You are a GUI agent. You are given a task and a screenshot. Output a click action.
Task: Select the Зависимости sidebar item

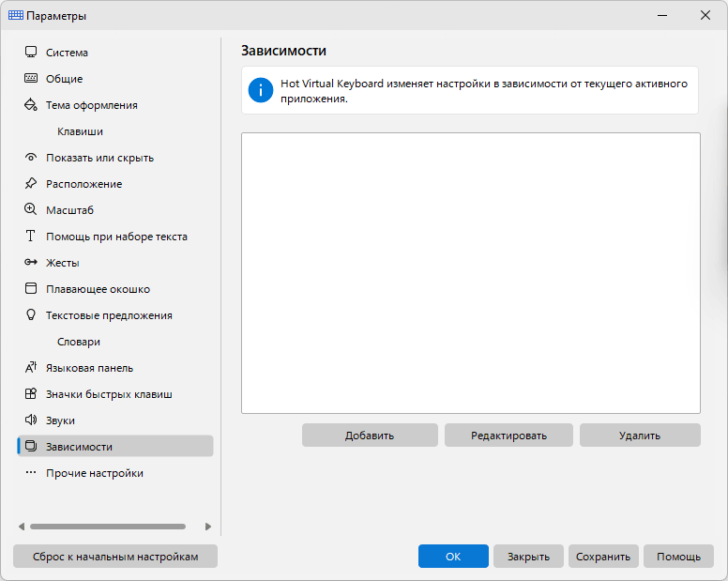click(115, 447)
